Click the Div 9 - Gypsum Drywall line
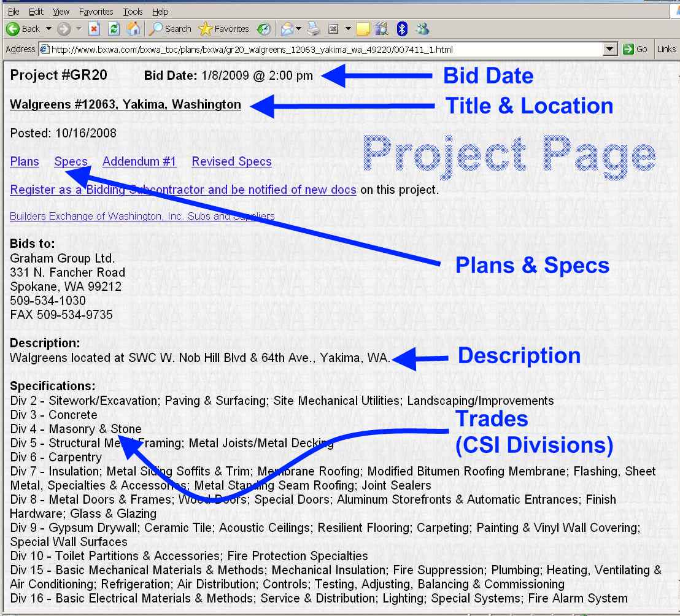The image size is (680, 616). pyautogui.click(x=325, y=535)
